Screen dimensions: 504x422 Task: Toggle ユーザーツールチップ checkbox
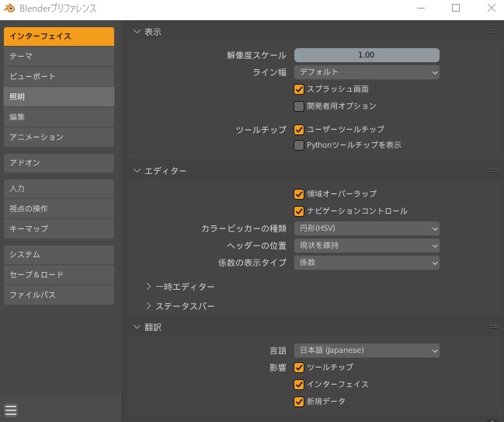(x=299, y=130)
